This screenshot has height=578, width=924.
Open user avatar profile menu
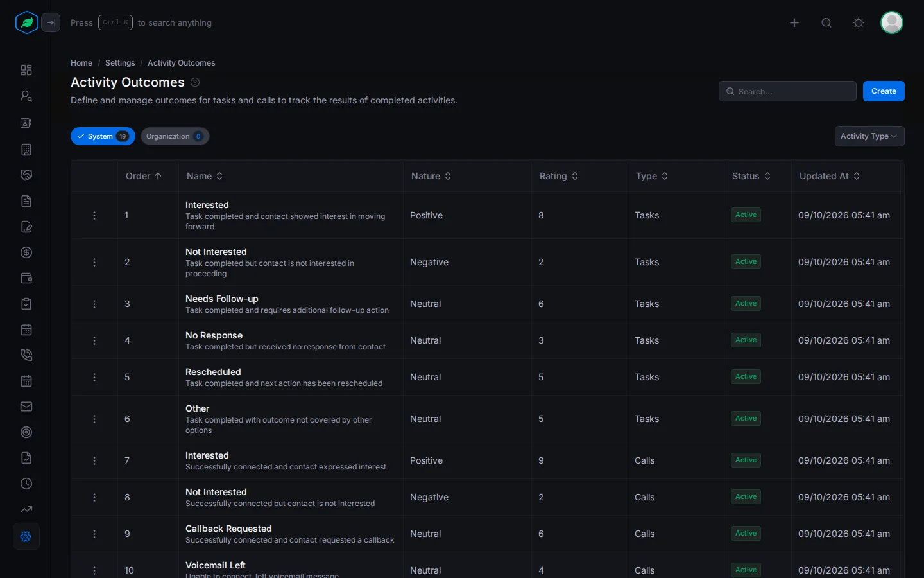[x=892, y=22]
